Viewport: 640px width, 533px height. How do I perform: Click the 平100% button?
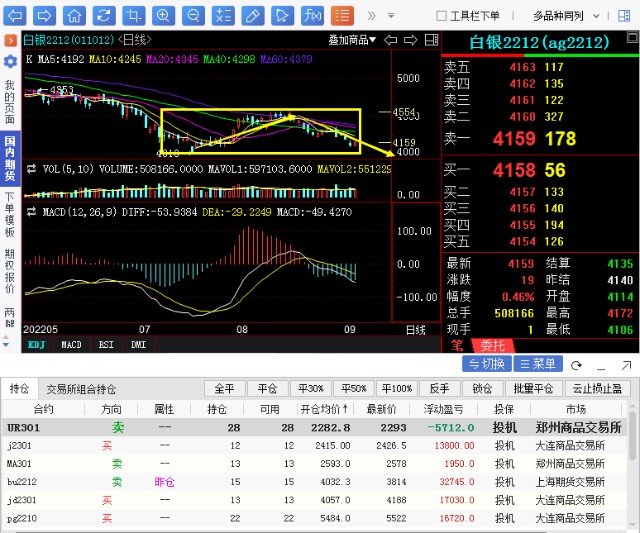(x=397, y=389)
